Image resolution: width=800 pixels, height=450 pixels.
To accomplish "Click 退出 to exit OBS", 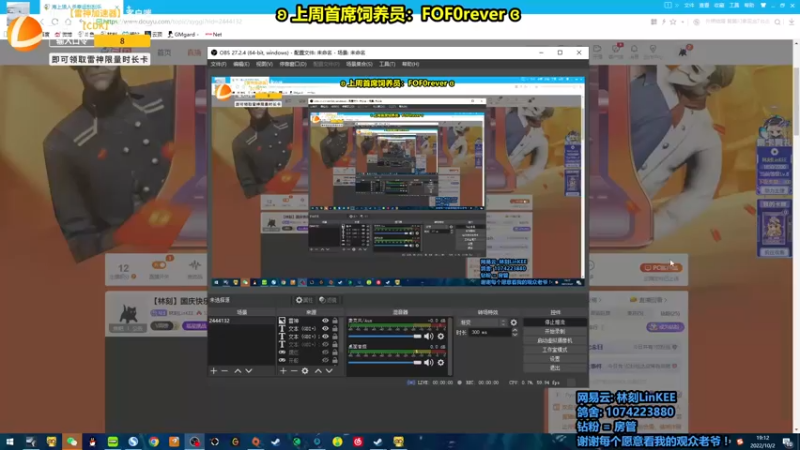I will (x=555, y=368).
